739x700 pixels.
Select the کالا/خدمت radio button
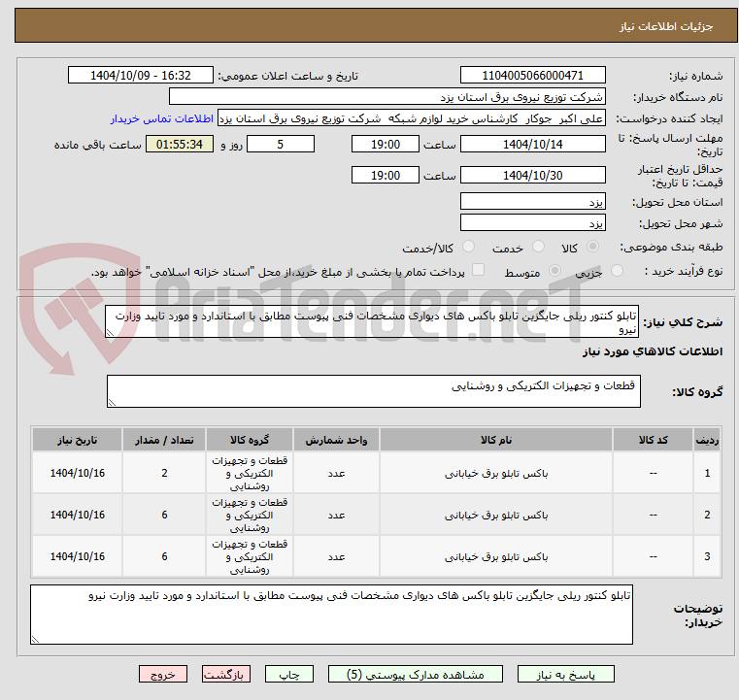click(468, 247)
